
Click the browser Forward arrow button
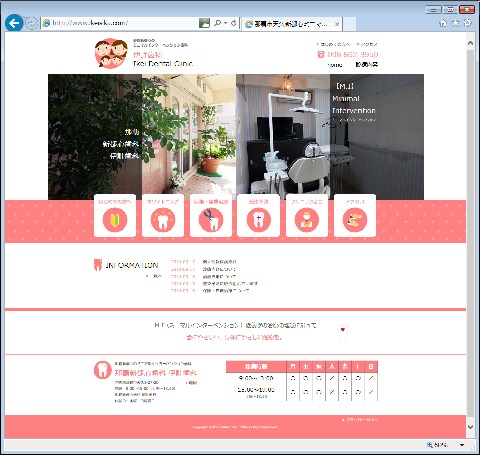point(31,23)
